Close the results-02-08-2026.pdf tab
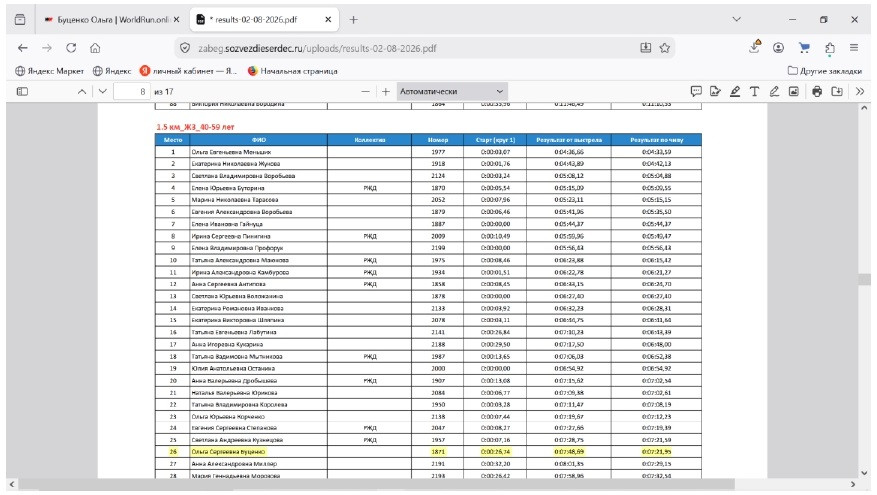 (328, 20)
